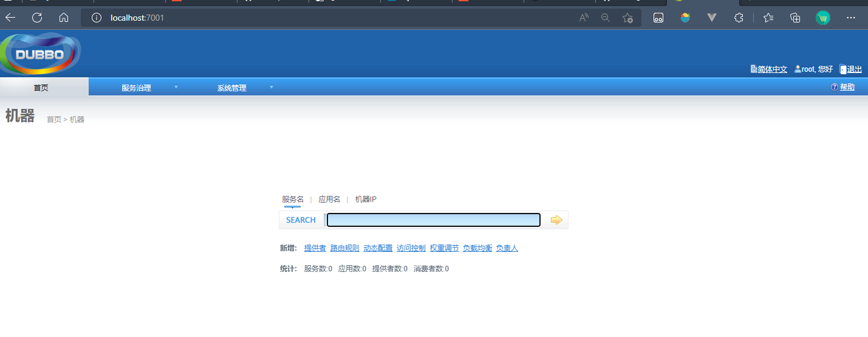This screenshot has width=868, height=337.
Task: Add a new 负载均衡 rule
Action: 477,248
